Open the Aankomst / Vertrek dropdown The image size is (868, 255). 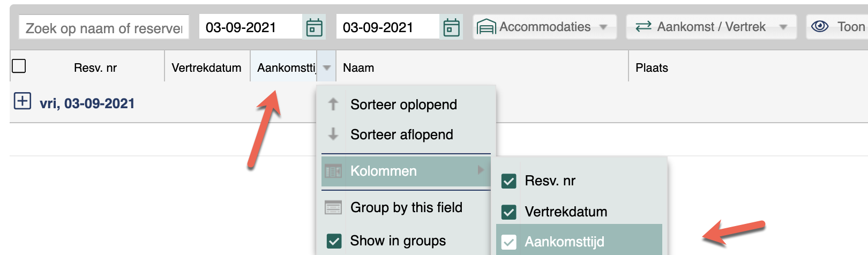click(712, 27)
